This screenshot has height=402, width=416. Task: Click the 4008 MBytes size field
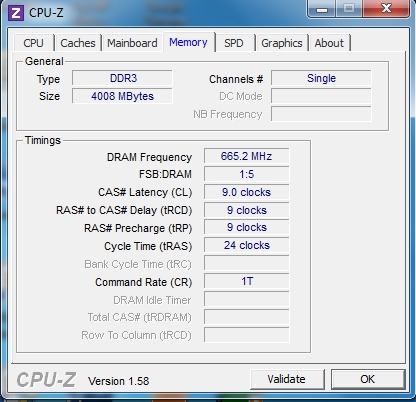122,96
